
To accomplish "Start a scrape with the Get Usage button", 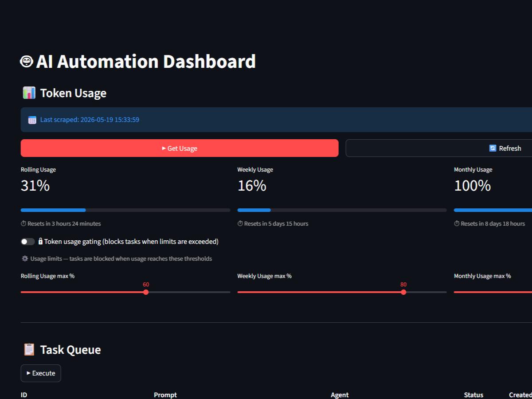I will click(x=180, y=148).
